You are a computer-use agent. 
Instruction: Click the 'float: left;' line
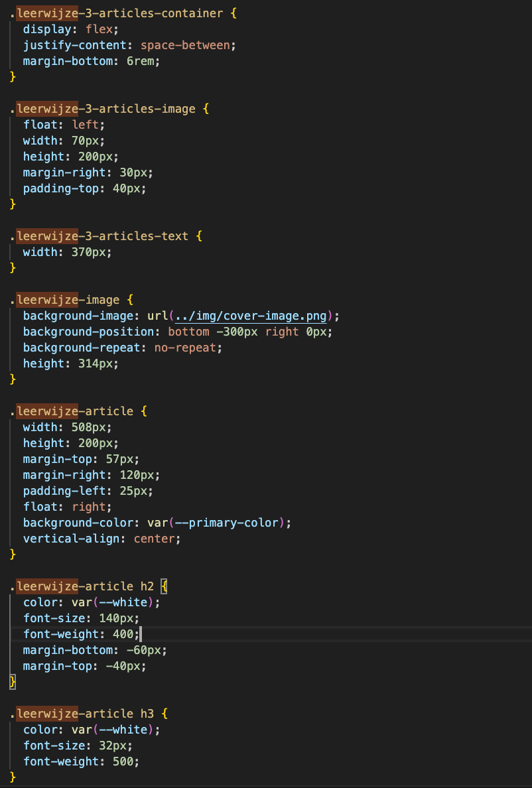coord(64,125)
